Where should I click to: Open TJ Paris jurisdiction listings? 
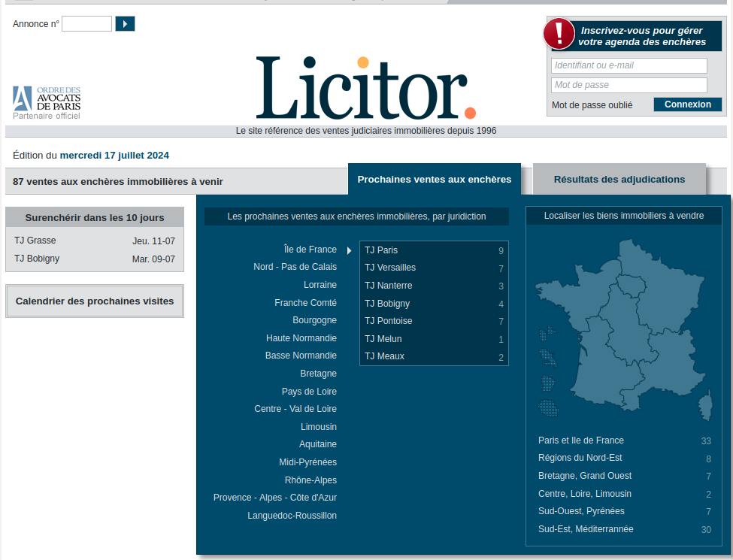[434, 250]
